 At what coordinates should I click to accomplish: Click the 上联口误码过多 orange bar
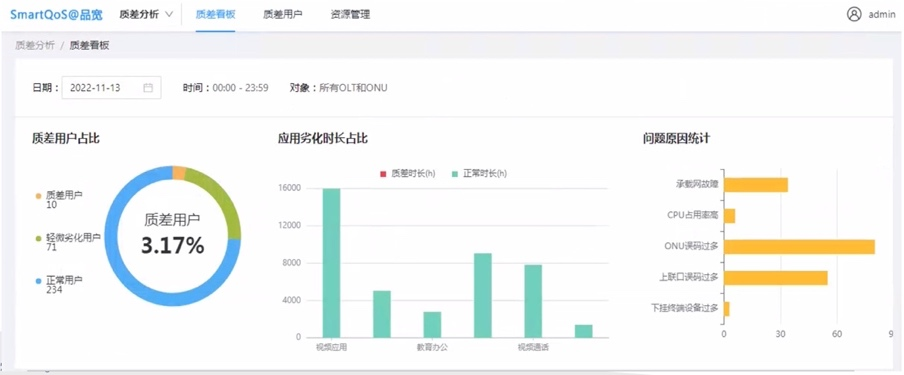point(775,278)
